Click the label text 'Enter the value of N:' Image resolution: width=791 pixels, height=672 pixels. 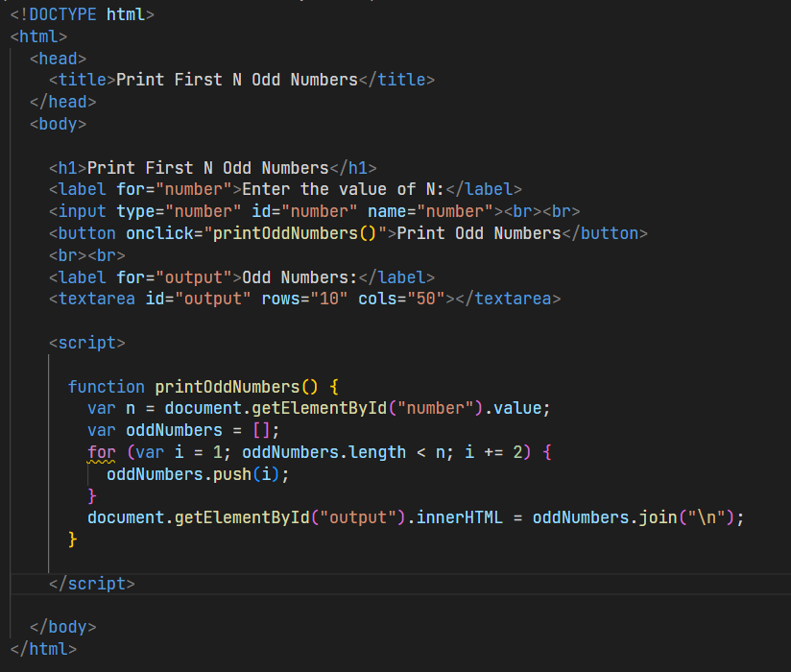tap(346, 189)
